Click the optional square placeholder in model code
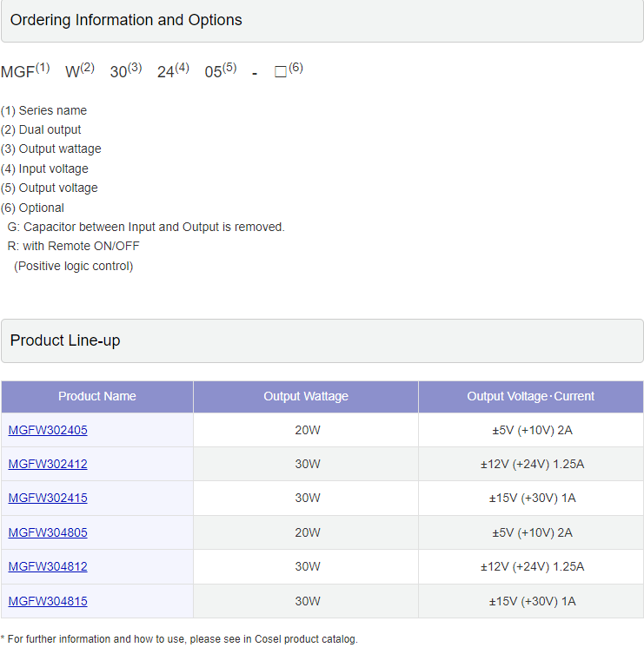Viewport: 644px width, 654px height. coord(281,72)
